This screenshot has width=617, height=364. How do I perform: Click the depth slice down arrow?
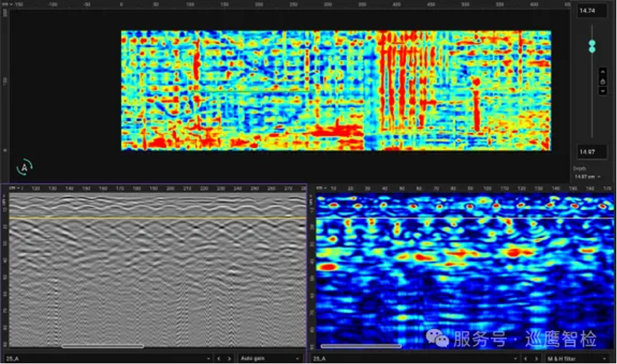(603, 91)
